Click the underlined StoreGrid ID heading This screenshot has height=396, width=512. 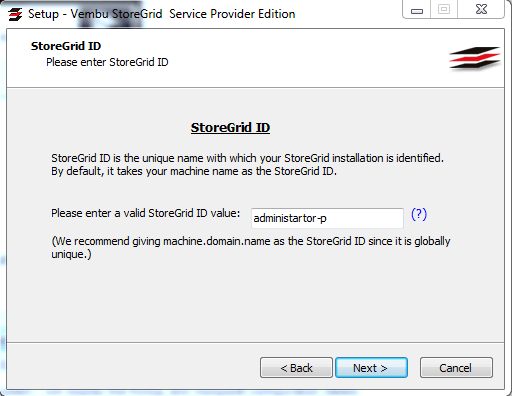230,128
